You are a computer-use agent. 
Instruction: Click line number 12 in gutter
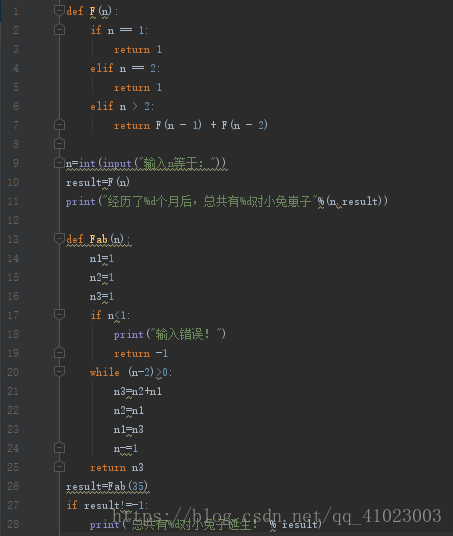13,220
